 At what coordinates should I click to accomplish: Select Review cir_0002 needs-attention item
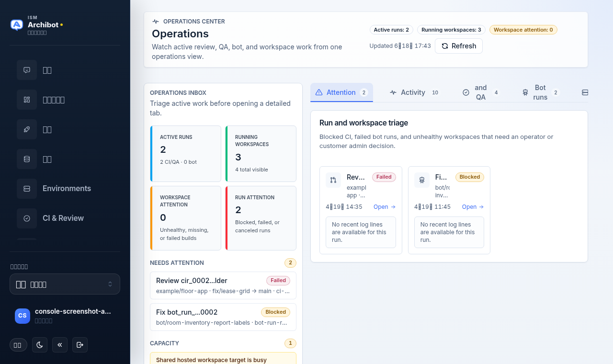(223, 285)
